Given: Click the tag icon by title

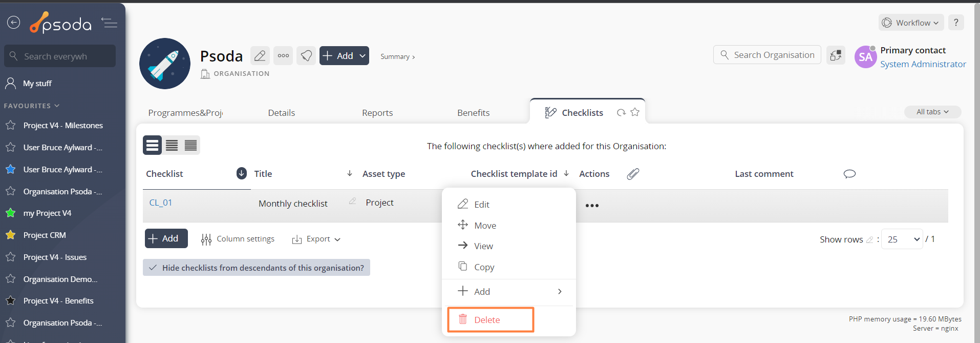Looking at the screenshot, I should click(306, 55).
